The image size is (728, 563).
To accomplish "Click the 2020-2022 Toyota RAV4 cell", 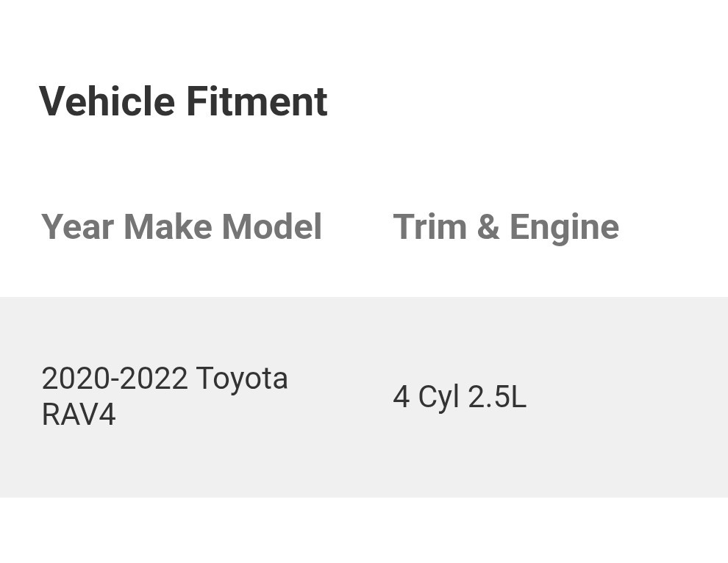I will (x=165, y=396).
